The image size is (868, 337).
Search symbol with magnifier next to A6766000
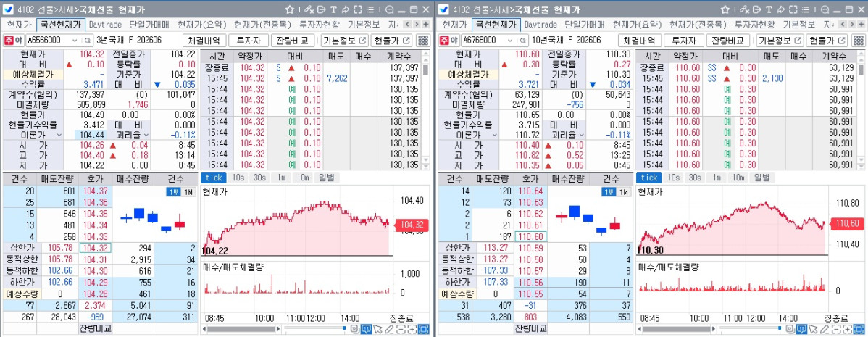[x=522, y=41]
